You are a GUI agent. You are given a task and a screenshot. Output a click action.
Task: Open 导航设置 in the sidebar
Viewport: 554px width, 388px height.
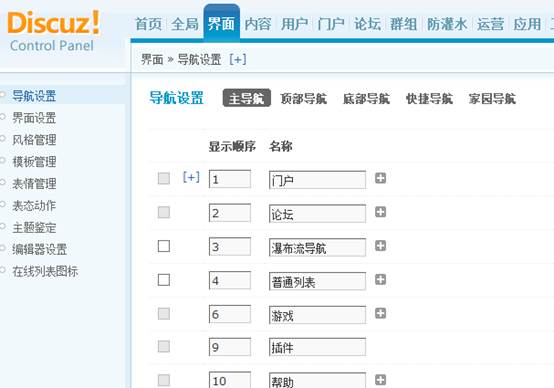click(x=34, y=96)
